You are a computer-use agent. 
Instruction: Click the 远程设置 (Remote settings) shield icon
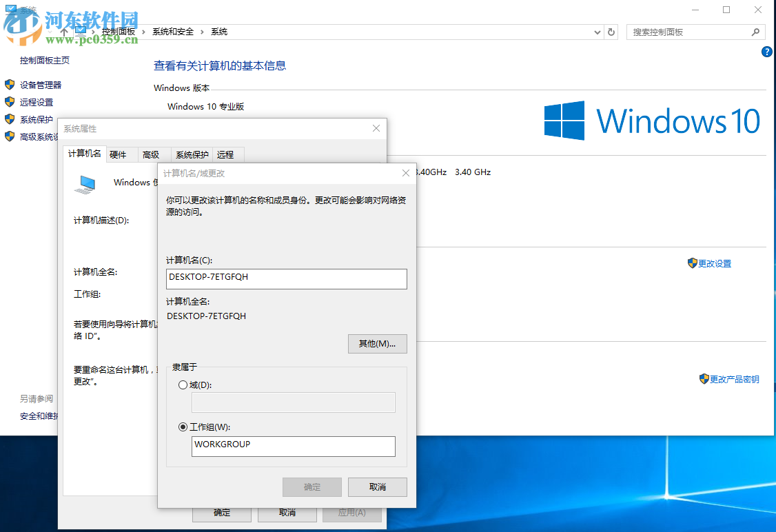pos(10,101)
